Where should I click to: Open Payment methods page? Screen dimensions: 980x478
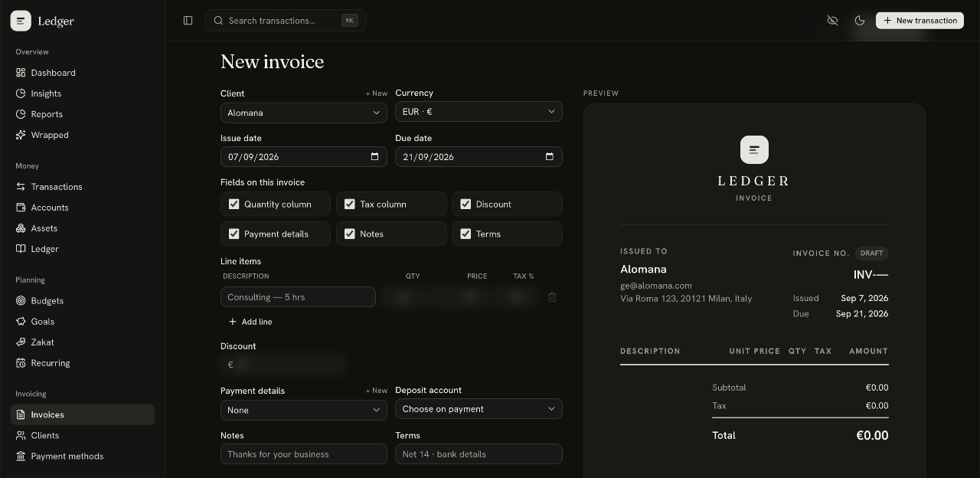point(83,456)
